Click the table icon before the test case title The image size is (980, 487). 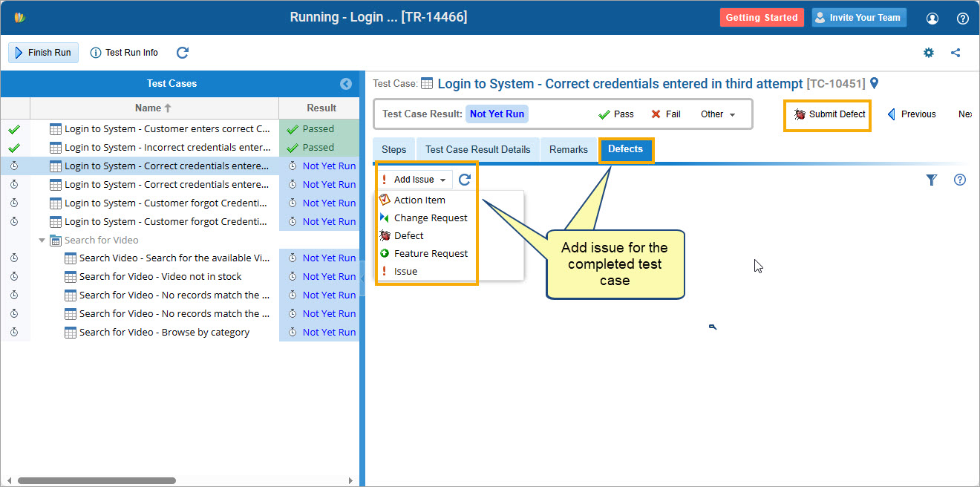[427, 84]
